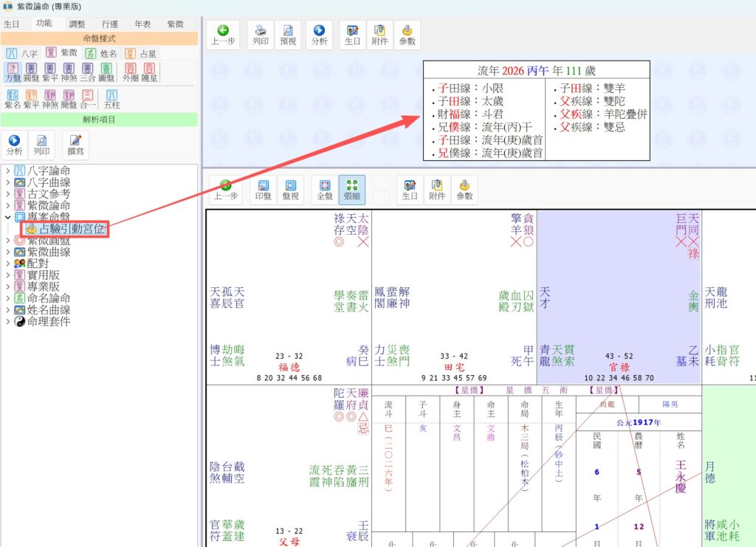Click the 上一步 back button in the top toolbar
The height and width of the screenshot is (547, 756).
223,35
